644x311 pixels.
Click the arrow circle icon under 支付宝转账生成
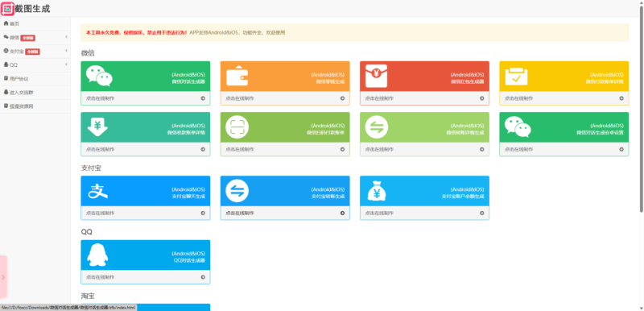(343, 214)
